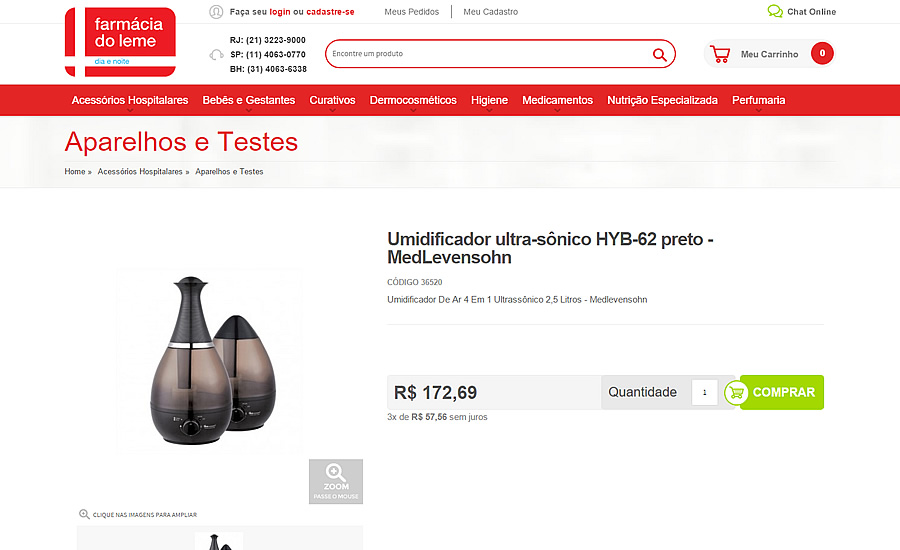This screenshot has width=900, height=550.
Task: Click the user profile icon beside login
Action: click(216, 11)
